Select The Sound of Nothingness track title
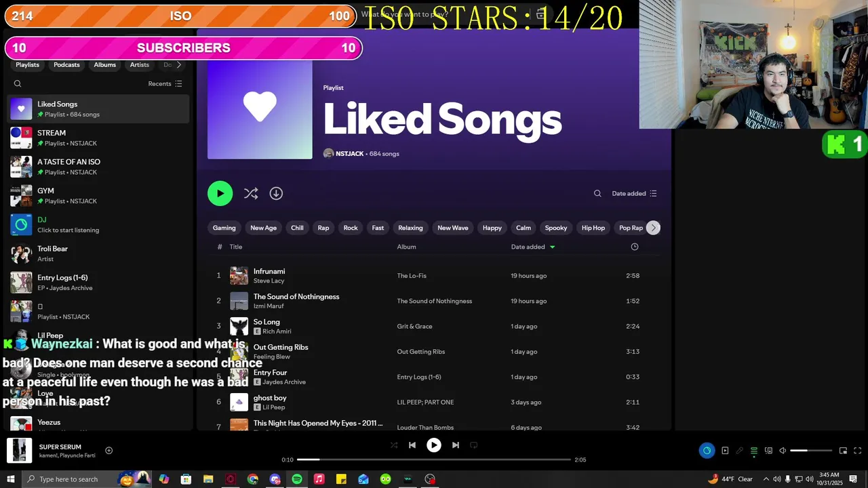Screen dimensions: 868x488 tap(296, 296)
